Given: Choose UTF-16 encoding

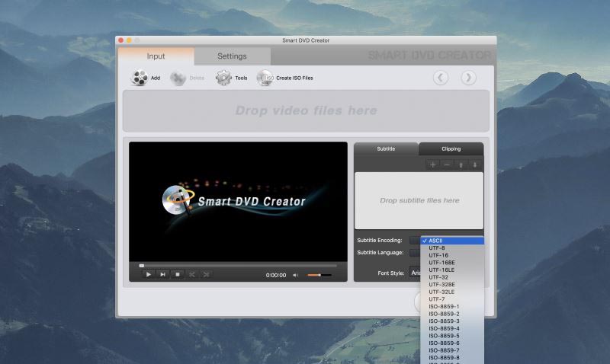Looking at the screenshot, I should (452, 255).
